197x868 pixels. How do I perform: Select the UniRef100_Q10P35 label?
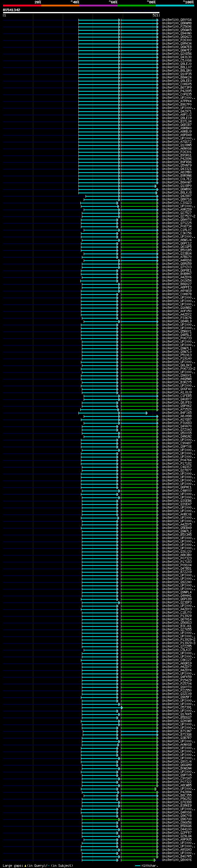coord(177,74)
